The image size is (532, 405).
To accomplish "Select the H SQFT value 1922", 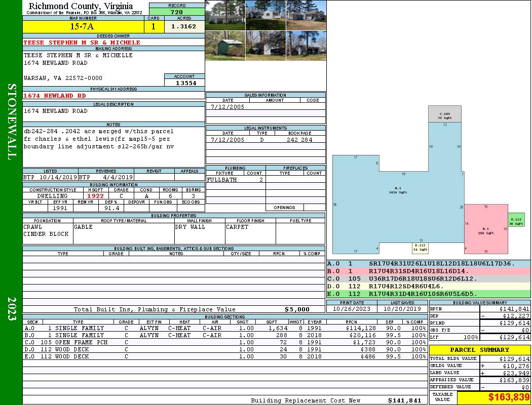I will tap(96, 196).
